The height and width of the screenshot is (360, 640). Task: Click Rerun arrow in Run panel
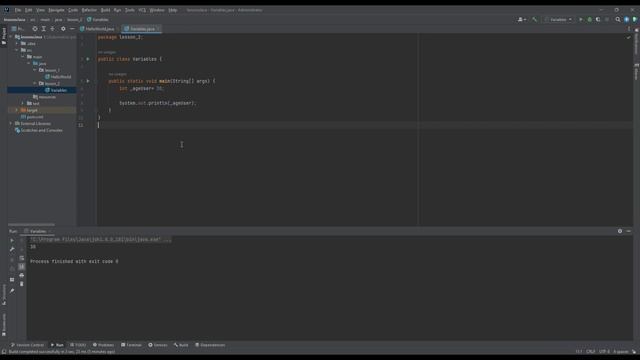point(12,240)
